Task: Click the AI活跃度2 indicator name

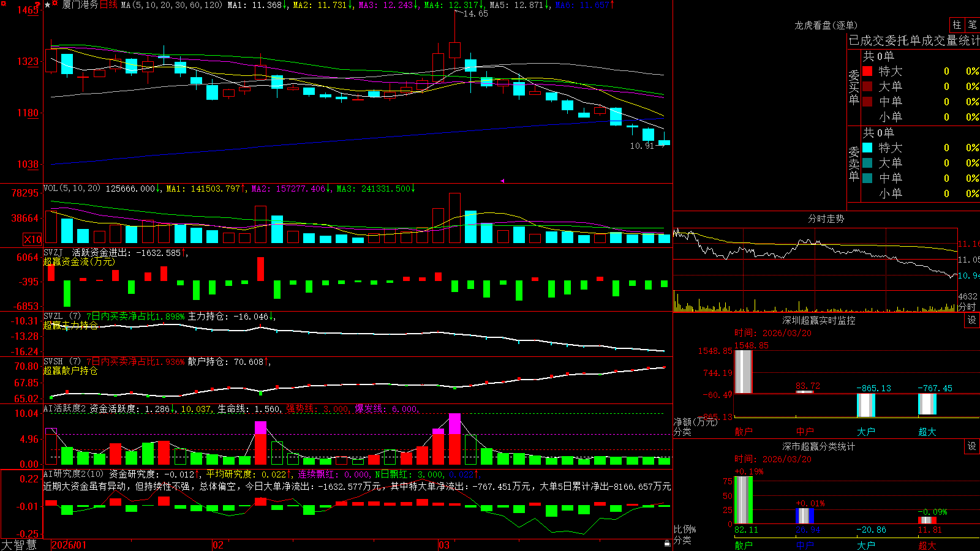Action: 65,408
